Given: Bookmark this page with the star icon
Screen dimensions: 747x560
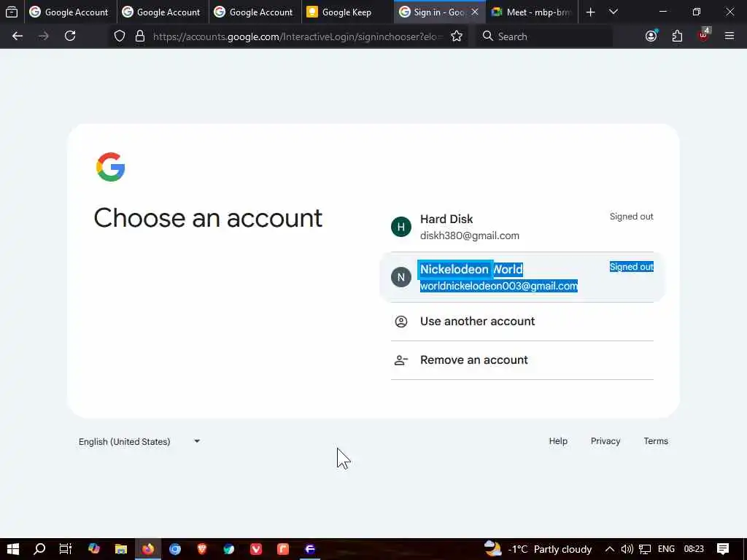Looking at the screenshot, I should tap(457, 36).
